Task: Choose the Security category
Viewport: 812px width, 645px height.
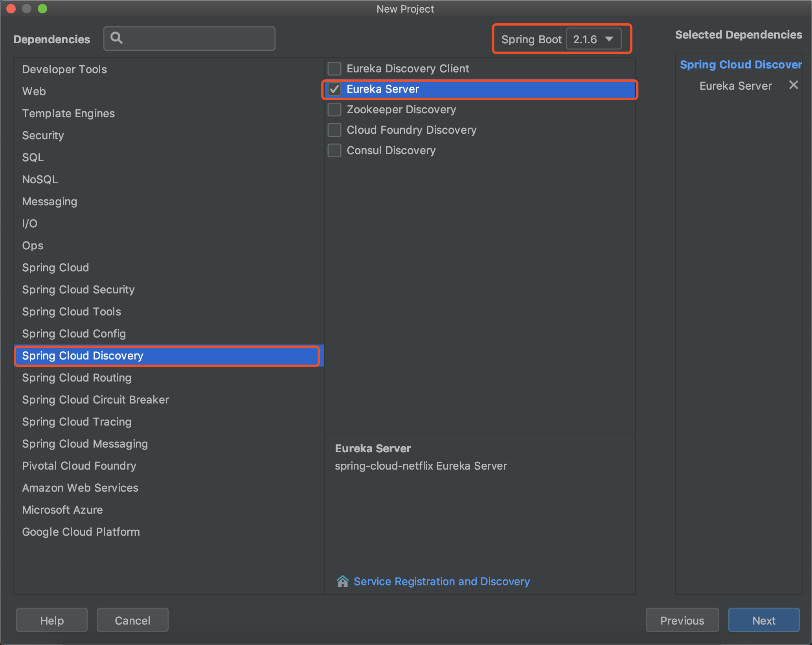Action: point(169,135)
